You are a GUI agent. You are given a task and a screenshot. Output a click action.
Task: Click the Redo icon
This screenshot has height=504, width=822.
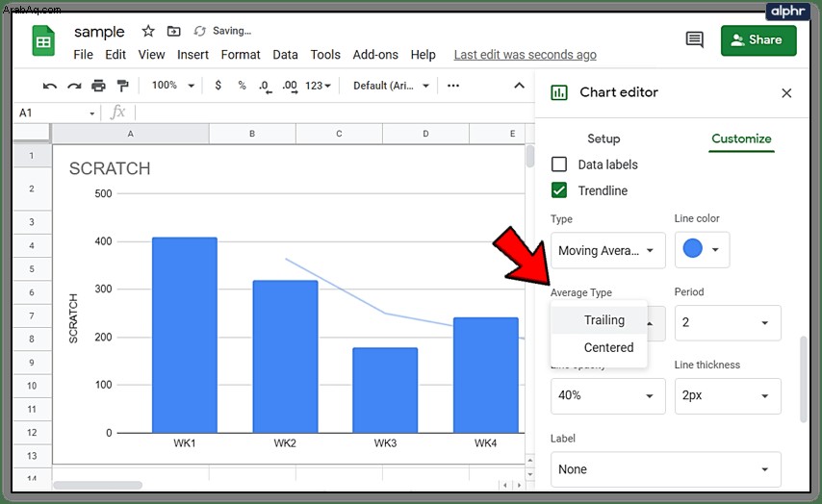tap(74, 86)
